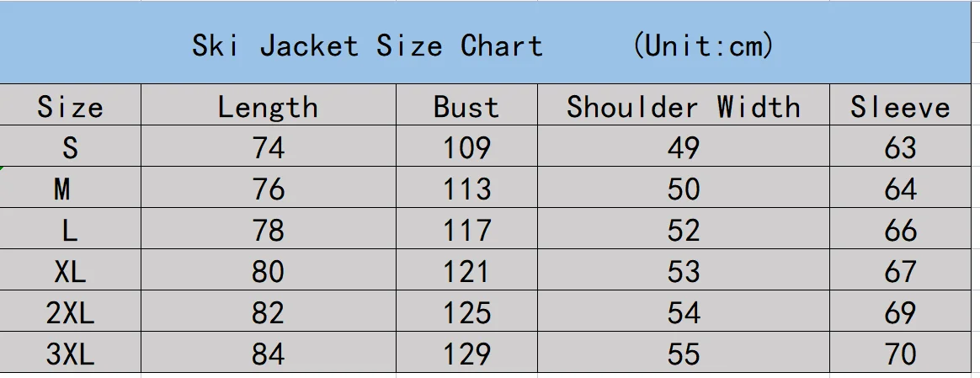Click the Sleeve column header

click(900, 107)
